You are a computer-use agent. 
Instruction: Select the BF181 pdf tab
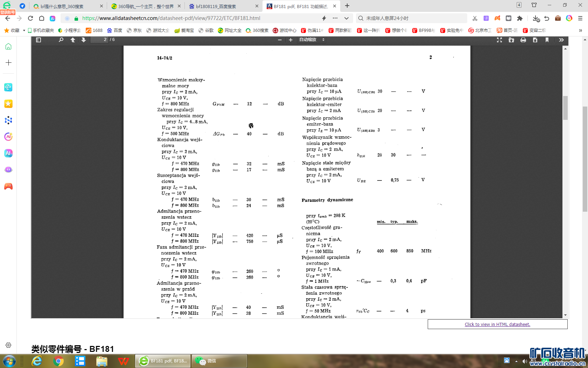coord(301,6)
